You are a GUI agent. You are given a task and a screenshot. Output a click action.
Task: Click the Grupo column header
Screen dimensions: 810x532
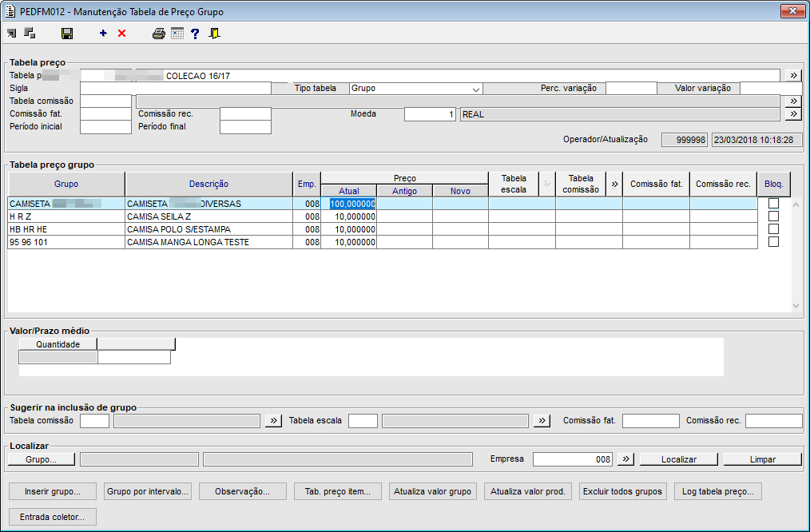[66, 184]
